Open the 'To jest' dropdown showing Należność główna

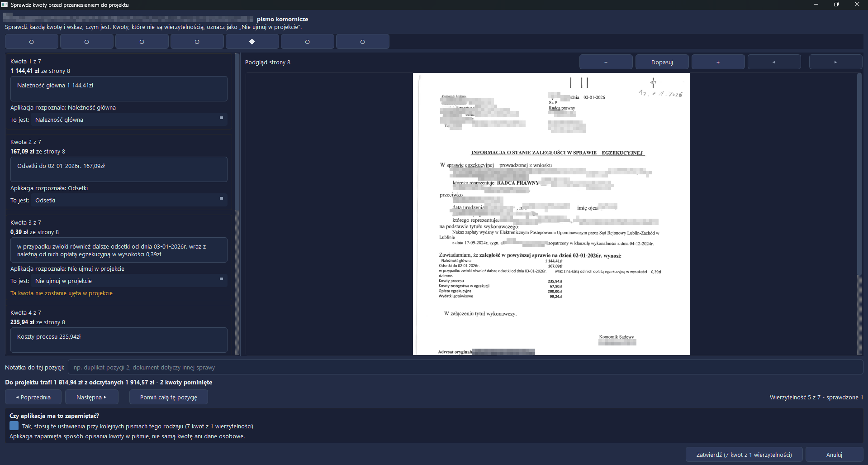coord(129,120)
